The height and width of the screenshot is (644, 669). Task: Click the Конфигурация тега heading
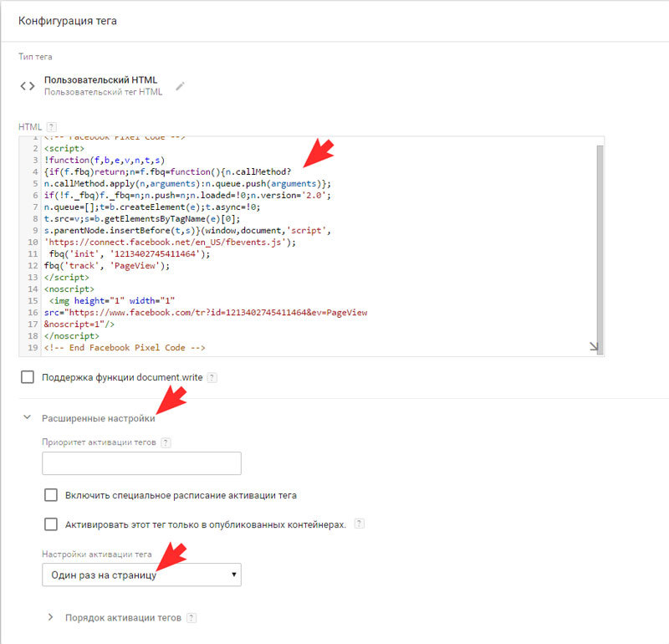[68, 21]
